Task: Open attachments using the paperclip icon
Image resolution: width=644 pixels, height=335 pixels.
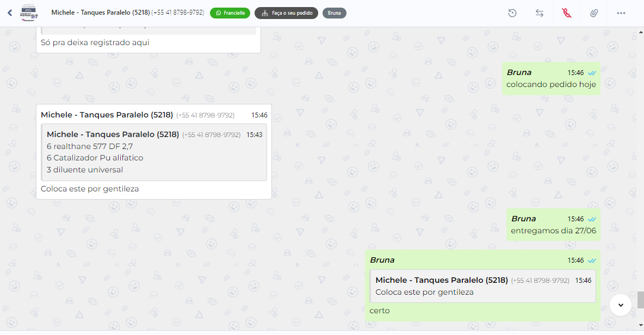Action: point(594,13)
